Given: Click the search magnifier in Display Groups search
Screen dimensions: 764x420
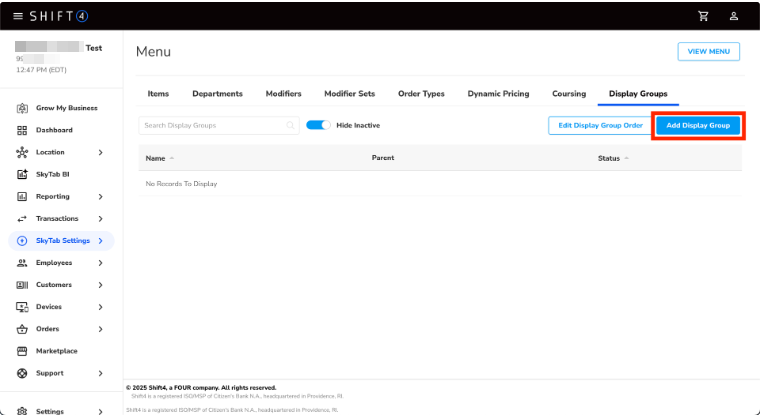Looking at the screenshot, I should (x=291, y=126).
